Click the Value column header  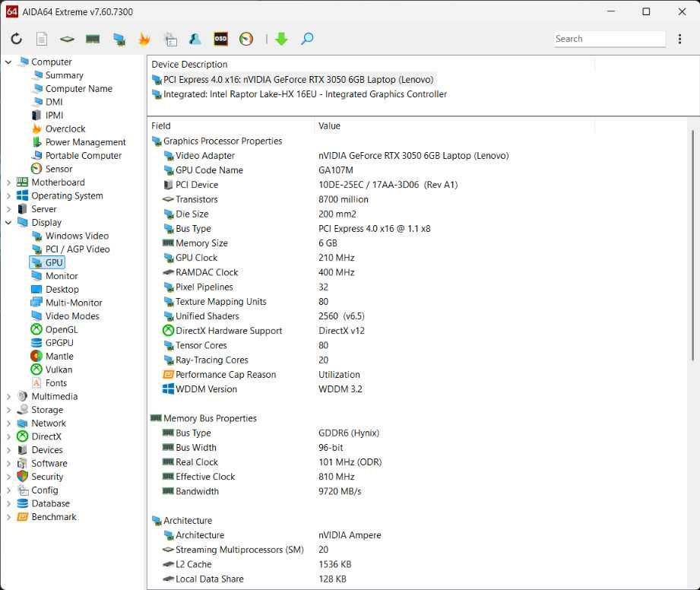455,126
